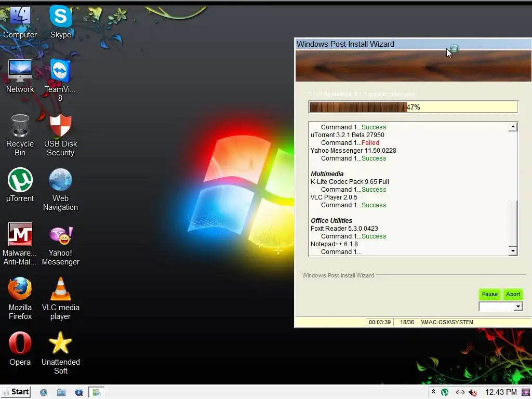Click the \\MAC-OSX\SYSTEM status entry
This screenshot has width=532, height=399.
(447, 322)
